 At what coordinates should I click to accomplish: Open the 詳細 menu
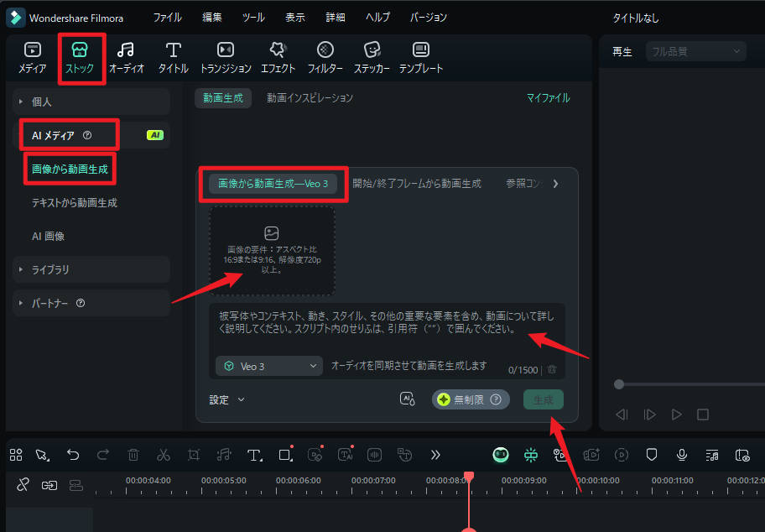[336, 18]
